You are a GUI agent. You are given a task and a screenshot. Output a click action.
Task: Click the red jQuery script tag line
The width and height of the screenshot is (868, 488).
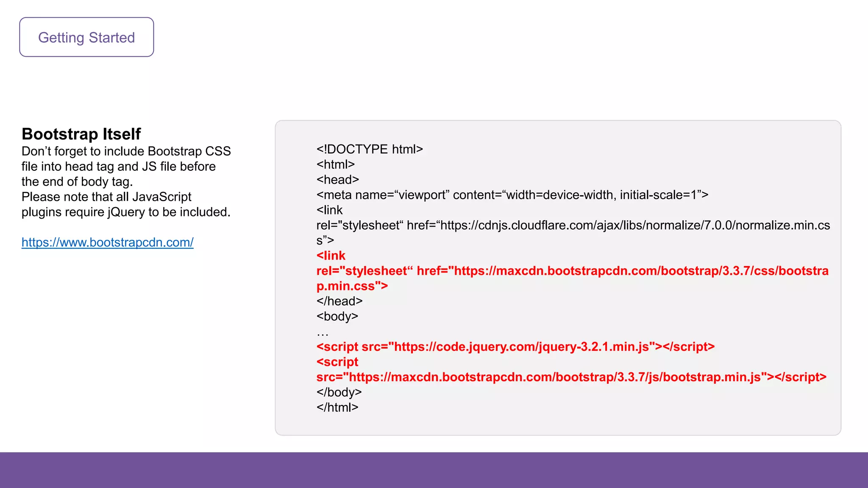[515, 347]
